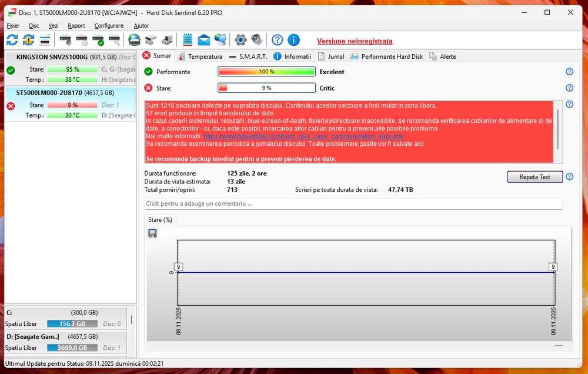Click help icon beside Performante Excelent row
Viewport: 588px width, 374px height.
click(569, 72)
